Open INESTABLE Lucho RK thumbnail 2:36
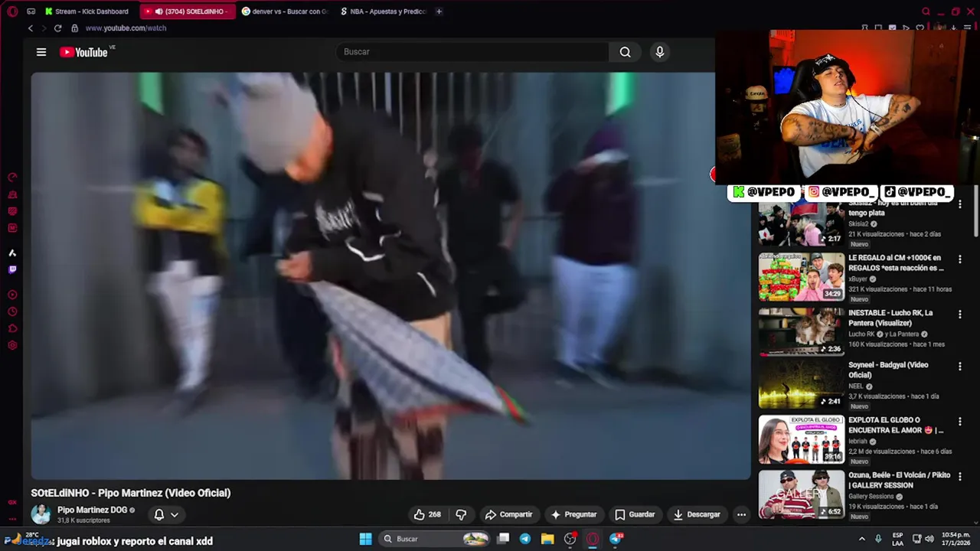980x551 pixels. [802, 332]
